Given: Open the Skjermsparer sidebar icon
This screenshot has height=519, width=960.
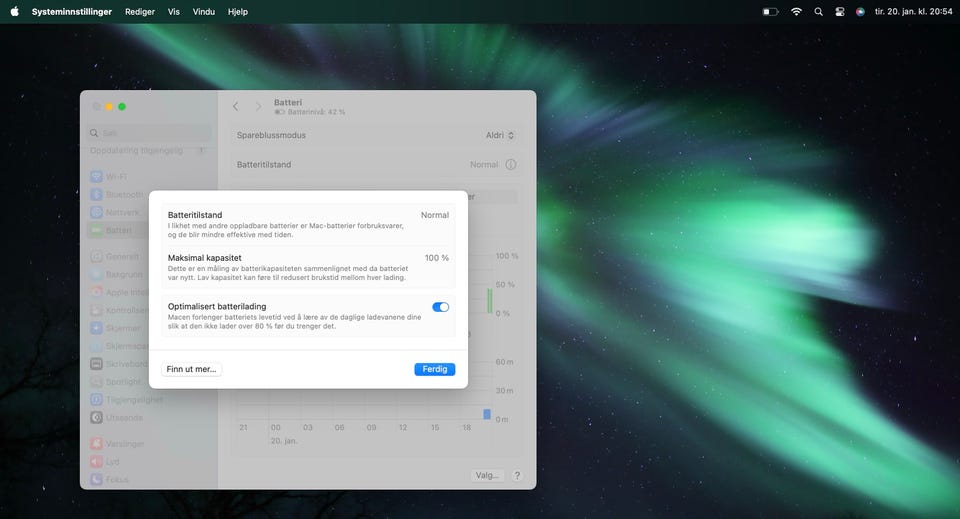Looking at the screenshot, I should click(x=96, y=346).
